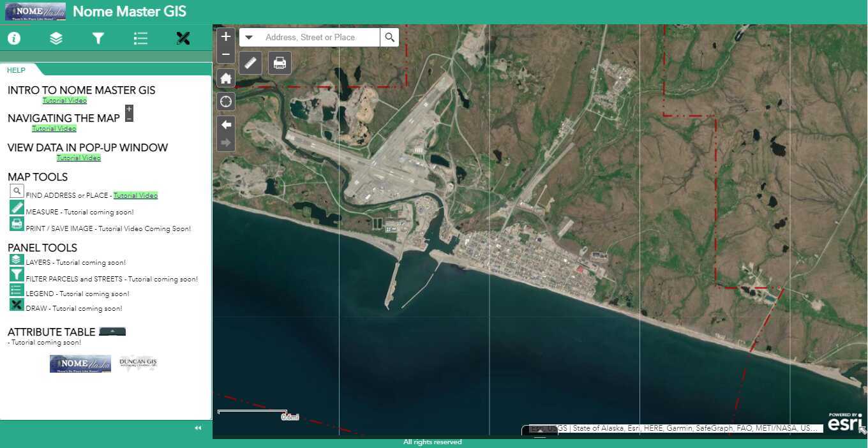The width and height of the screenshot is (868, 448).
Task: Activate the Measure ruler tool
Action: click(250, 63)
